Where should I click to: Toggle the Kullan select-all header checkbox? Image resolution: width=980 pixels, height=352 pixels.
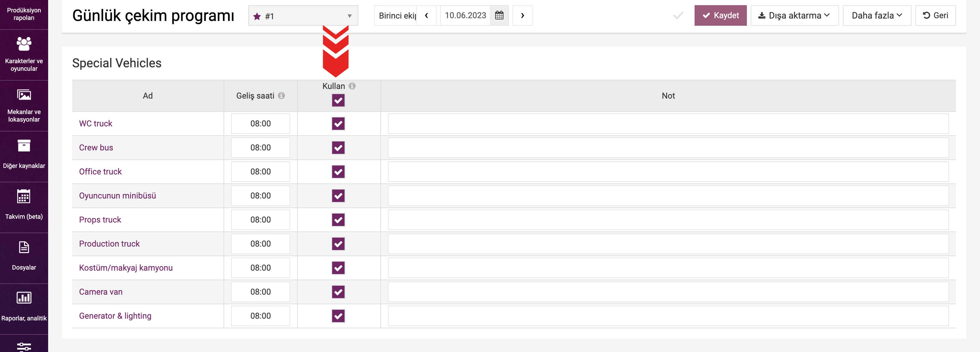[338, 101]
